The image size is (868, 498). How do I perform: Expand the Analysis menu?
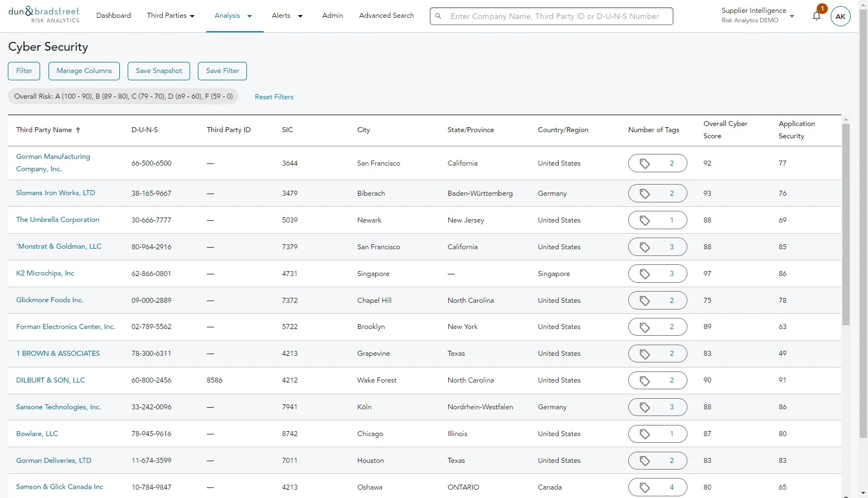click(x=234, y=16)
